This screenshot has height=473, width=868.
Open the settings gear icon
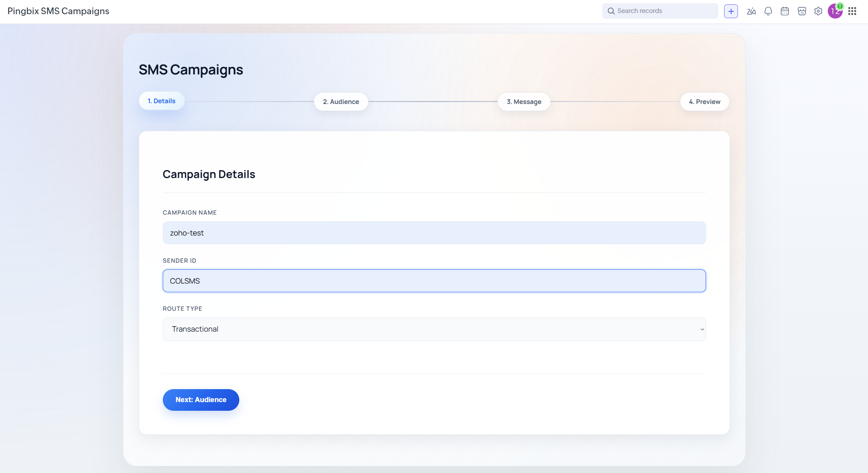point(818,11)
